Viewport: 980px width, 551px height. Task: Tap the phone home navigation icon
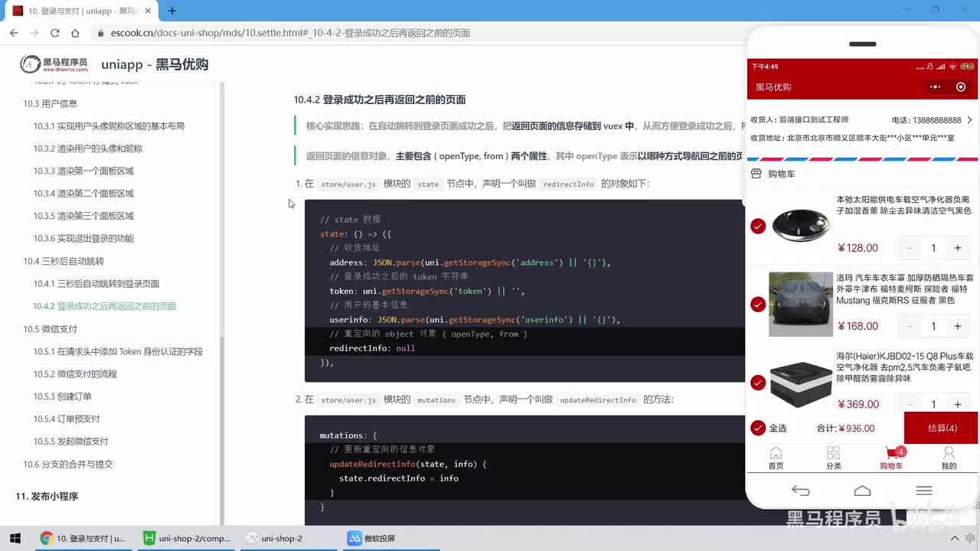click(x=862, y=491)
